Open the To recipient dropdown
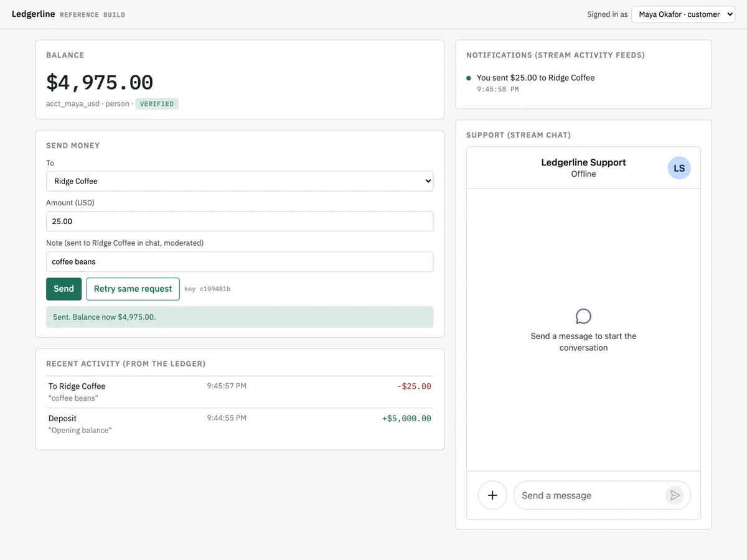 pos(240,181)
